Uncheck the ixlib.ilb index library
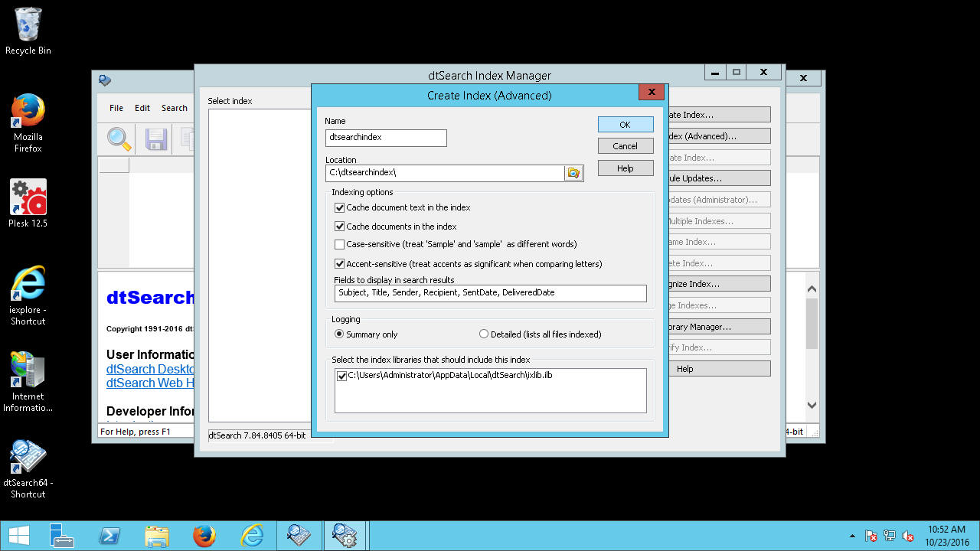Viewport: 980px width, 551px height. 341,376
